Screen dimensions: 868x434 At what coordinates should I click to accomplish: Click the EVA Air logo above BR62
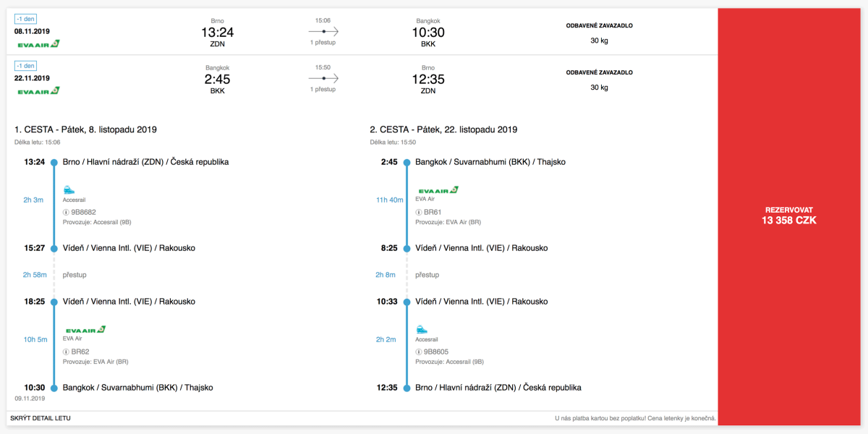[85, 329]
